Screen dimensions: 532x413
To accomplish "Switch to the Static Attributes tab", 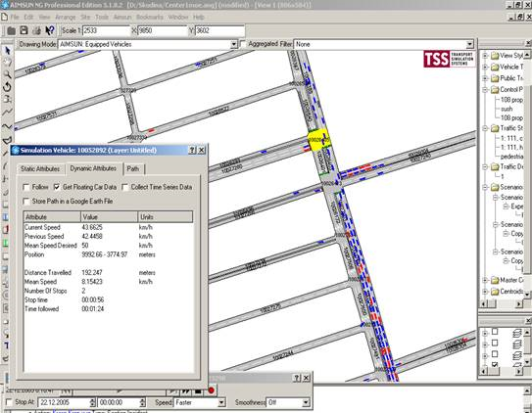I will [40, 168].
